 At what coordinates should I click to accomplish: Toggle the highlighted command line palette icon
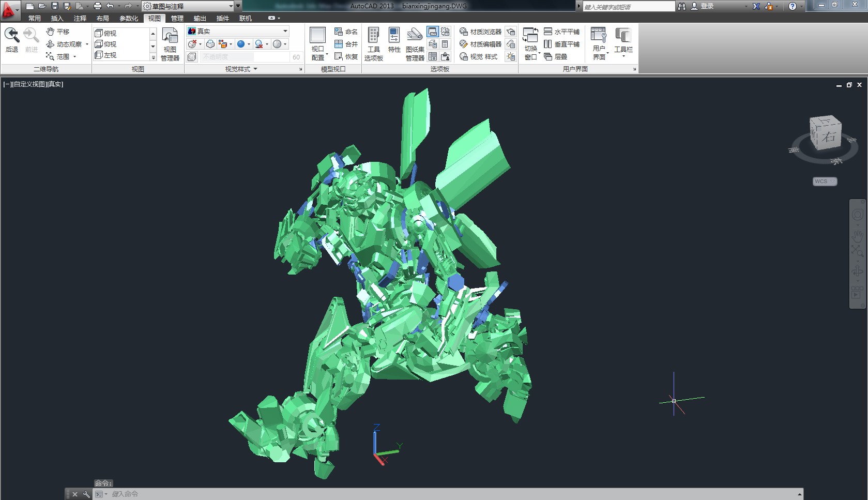point(433,32)
